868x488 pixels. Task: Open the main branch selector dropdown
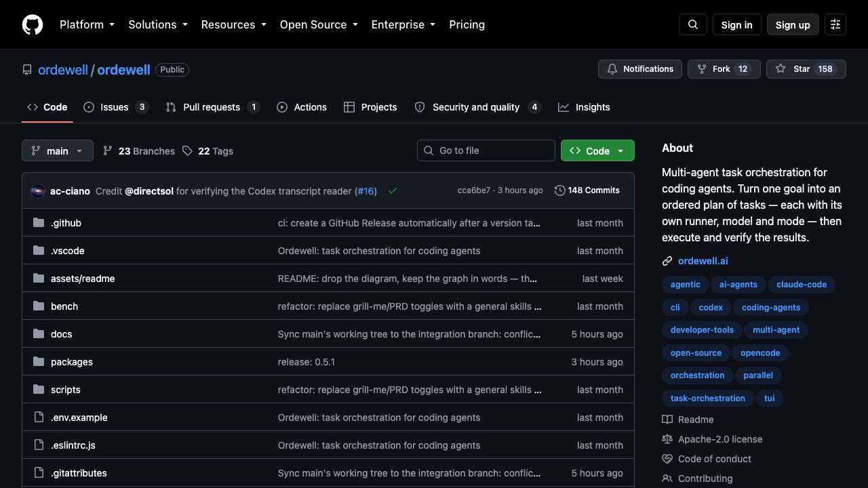[x=58, y=150]
